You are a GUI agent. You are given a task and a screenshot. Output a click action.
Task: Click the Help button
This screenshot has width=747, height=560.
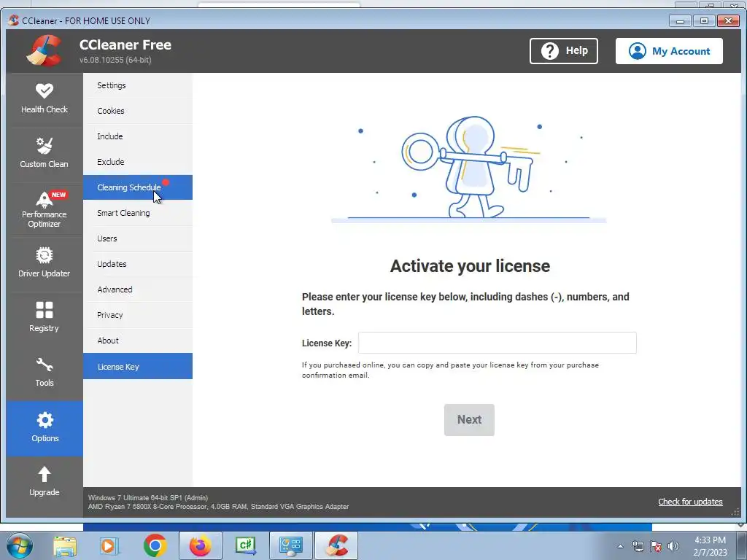pyautogui.click(x=564, y=51)
